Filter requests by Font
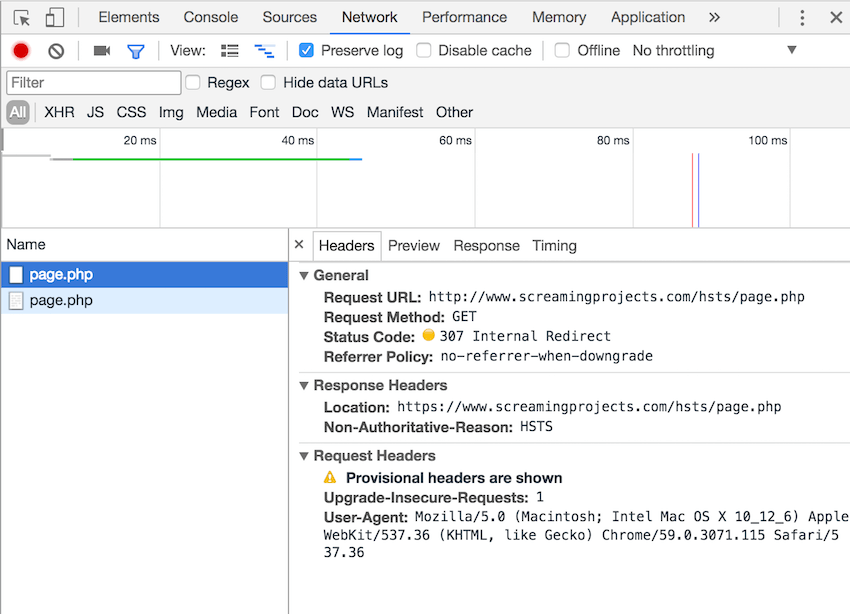Screen dimensions: 850x614 (x=264, y=112)
